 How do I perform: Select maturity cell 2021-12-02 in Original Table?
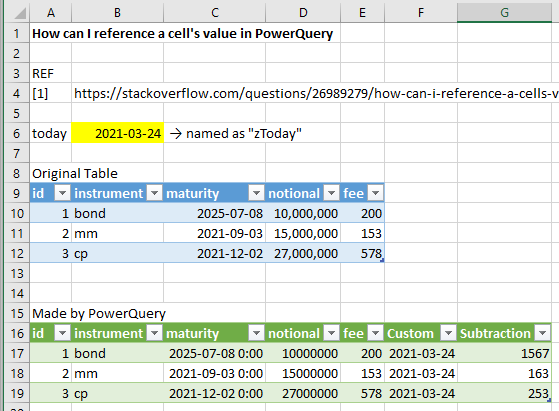pyautogui.click(x=215, y=253)
